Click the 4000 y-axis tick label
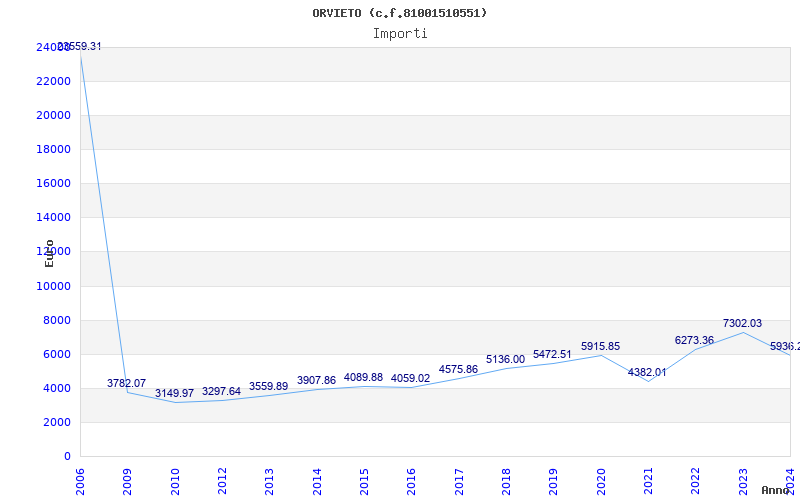Screen dimensions: 800x500 (57, 388)
